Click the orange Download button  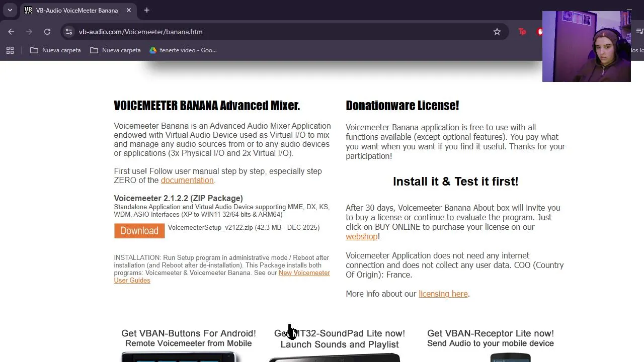point(139,231)
